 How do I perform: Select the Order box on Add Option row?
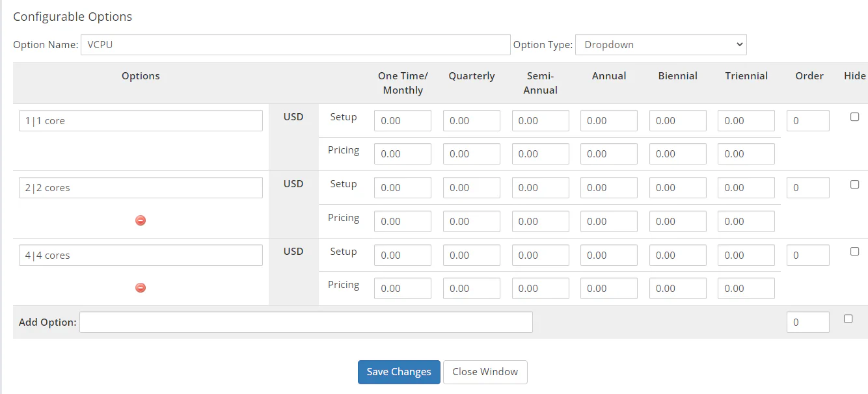(x=807, y=322)
